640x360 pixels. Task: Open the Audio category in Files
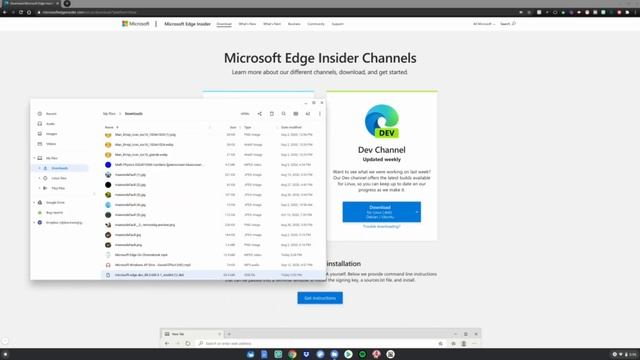50,124
